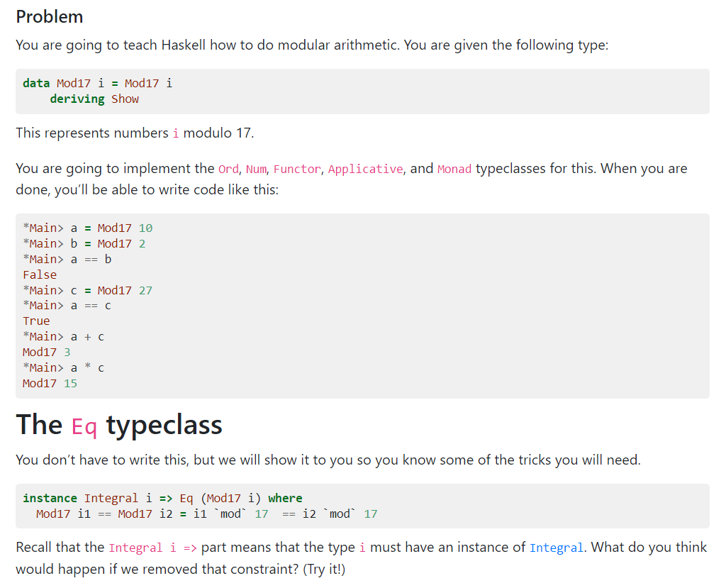Image resolution: width=721 pixels, height=588 pixels.
Task: Click the sentence "This represents numbers i modulo 17."
Action: pyautogui.click(x=135, y=133)
